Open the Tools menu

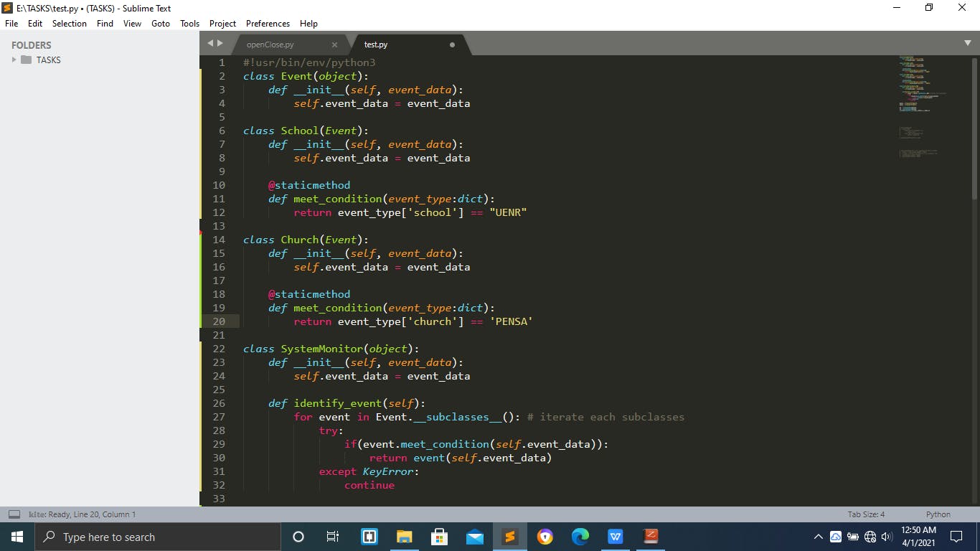pyautogui.click(x=189, y=23)
